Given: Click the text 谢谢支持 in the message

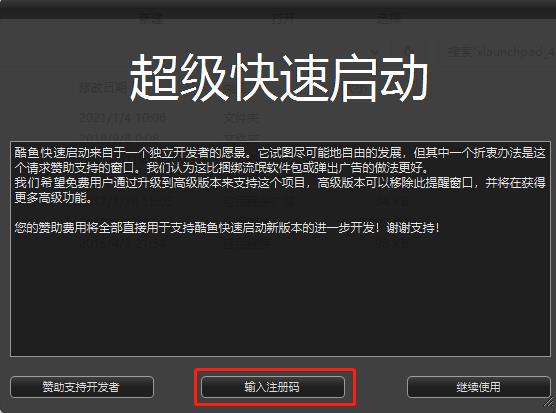Looking at the screenshot, I should (x=410, y=227).
